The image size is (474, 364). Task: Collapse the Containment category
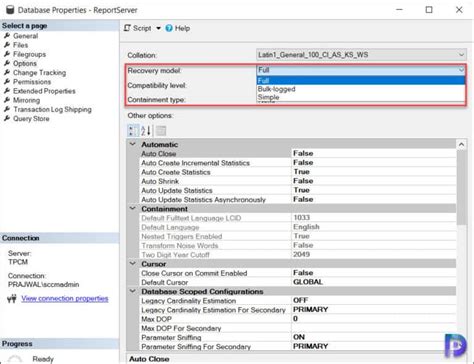pos(133,209)
